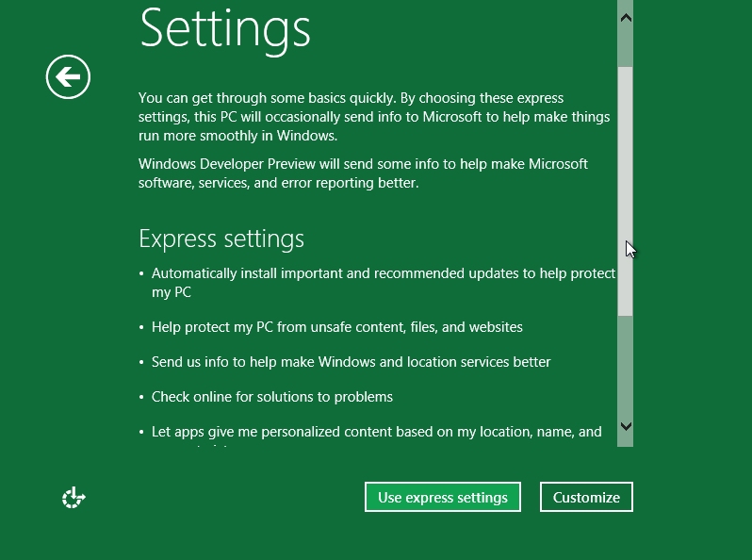The width and height of the screenshot is (752, 560).
Task: Click the scrollbar up arrow
Action: 626,18
